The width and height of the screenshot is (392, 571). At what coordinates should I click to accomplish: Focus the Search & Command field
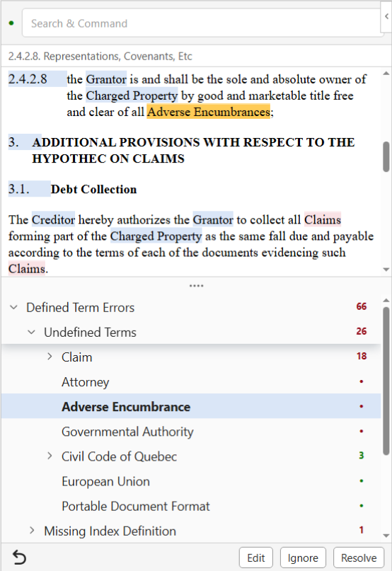pos(203,23)
